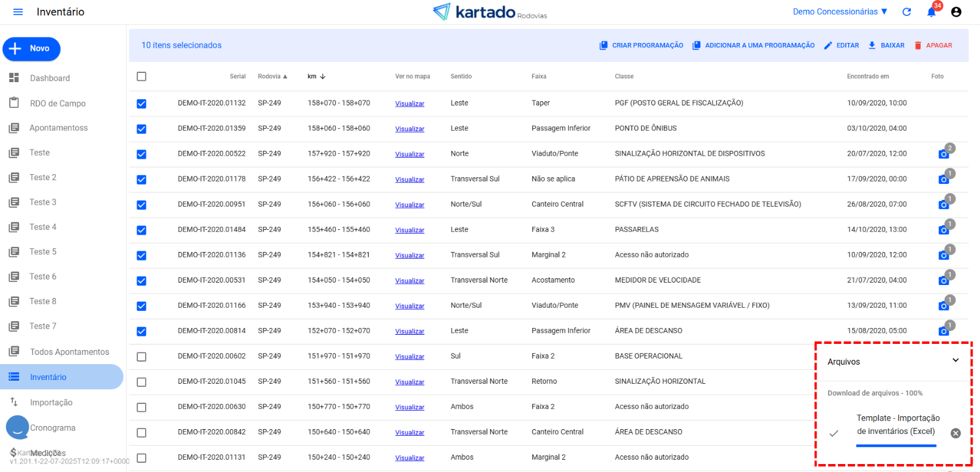
Task: Uncheck the row DEMO-IT-2020.01132 checkbox
Action: [141, 104]
